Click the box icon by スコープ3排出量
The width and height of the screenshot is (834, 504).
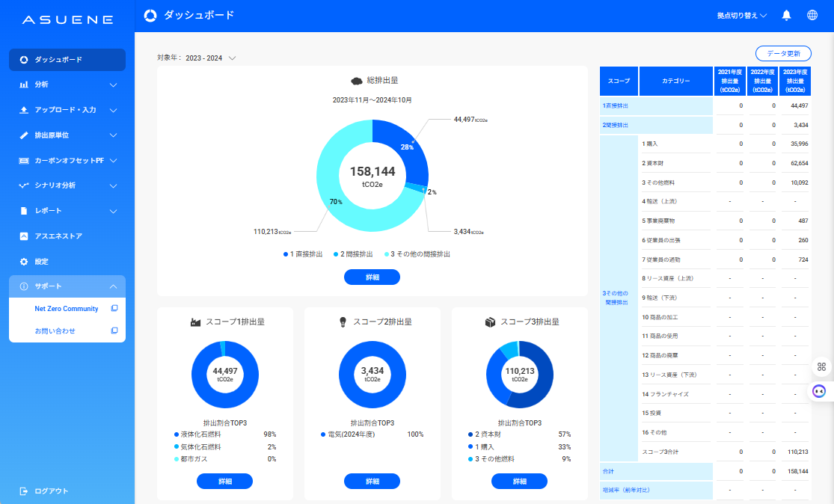(491, 322)
